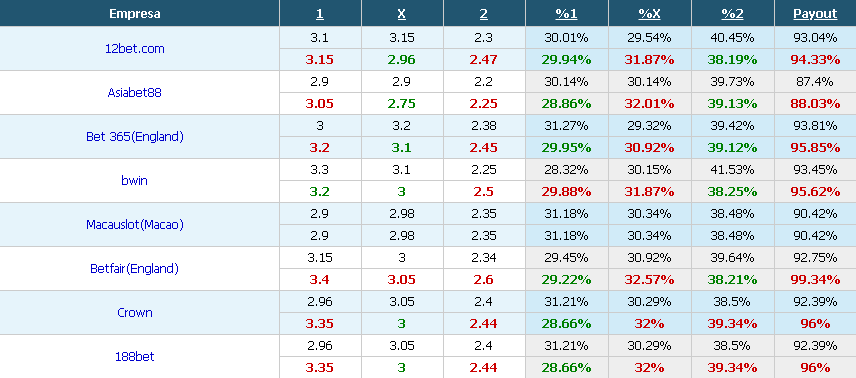The image size is (856, 378).
Task: Open the Macauslot(Macao) link
Action: tap(134, 225)
